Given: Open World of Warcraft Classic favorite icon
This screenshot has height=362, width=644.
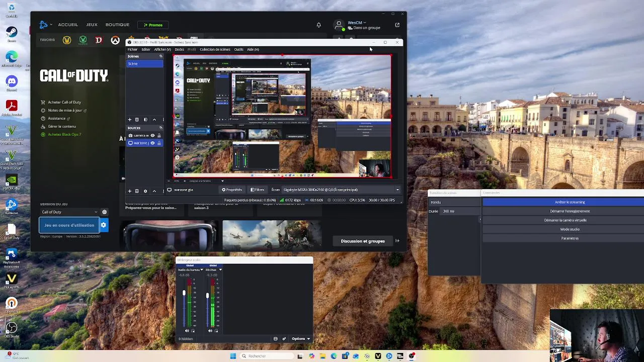Looking at the screenshot, I should click(83, 40).
